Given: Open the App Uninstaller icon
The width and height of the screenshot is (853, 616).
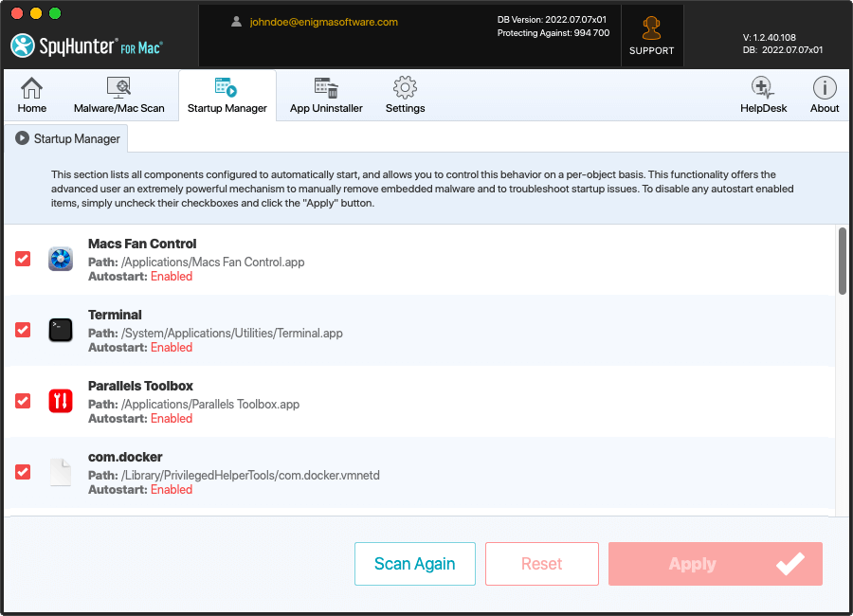Looking at the screenshot, I should pyautogui.click(x=326, y=89).
